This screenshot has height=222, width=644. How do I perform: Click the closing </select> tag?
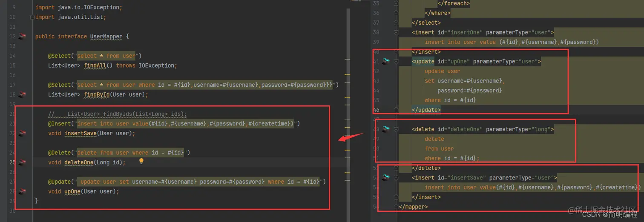pyautogui.click(x=426, y=23)
